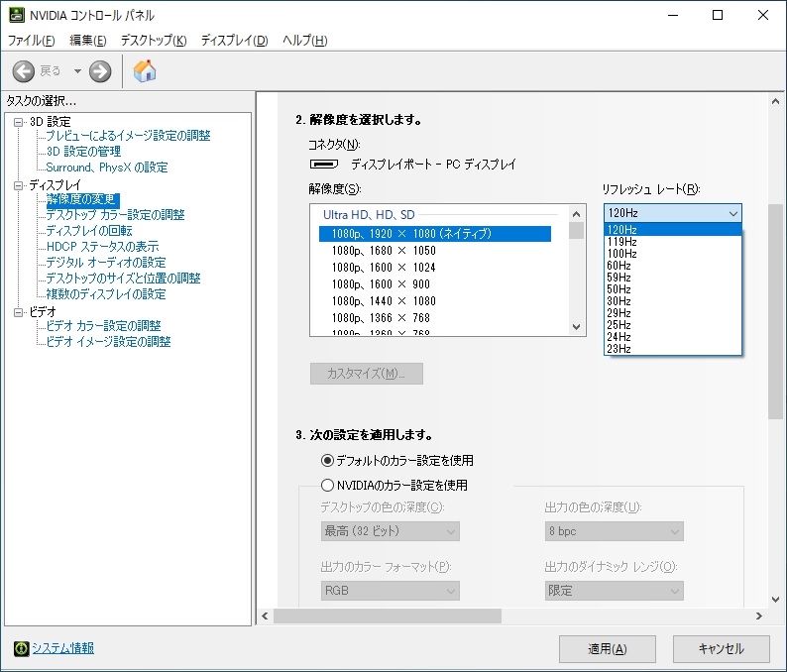Open デジタル オーディオの設定
This screenshot has height=672, width=787.
click(x=106, y=263)
